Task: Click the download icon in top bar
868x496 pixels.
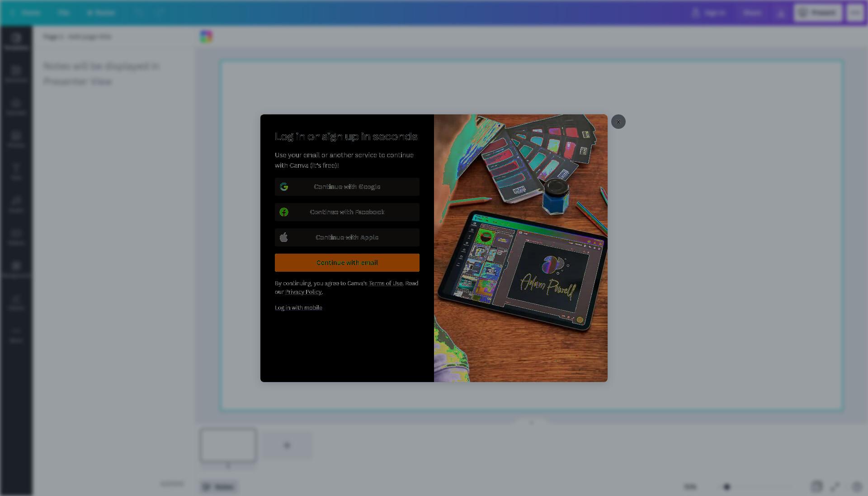Action: click(x=781, y=13)
